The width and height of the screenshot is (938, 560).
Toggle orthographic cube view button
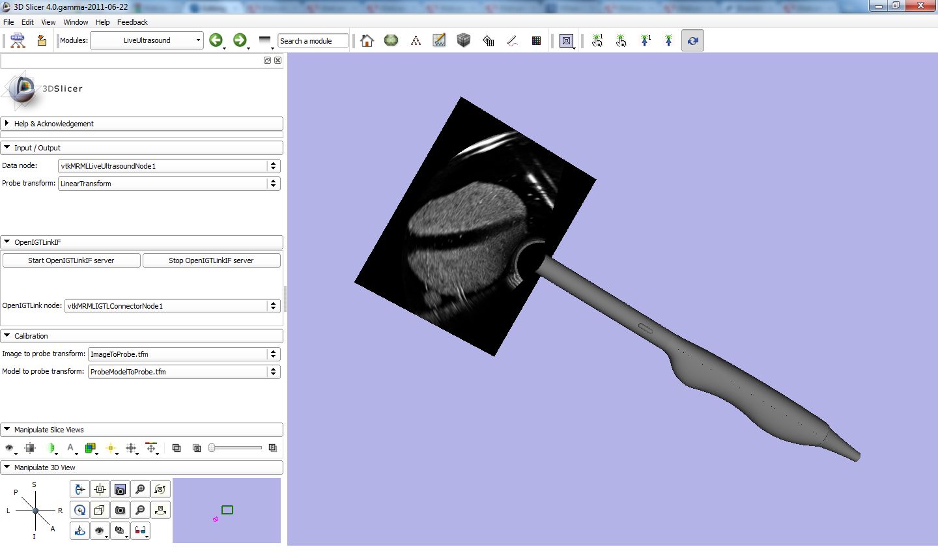(100, 510)
